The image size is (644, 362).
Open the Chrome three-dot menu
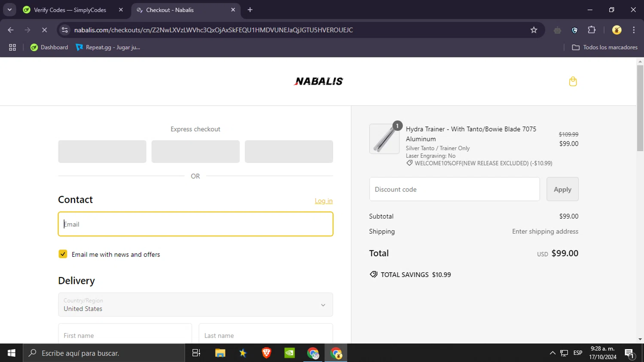pos(634,30)
